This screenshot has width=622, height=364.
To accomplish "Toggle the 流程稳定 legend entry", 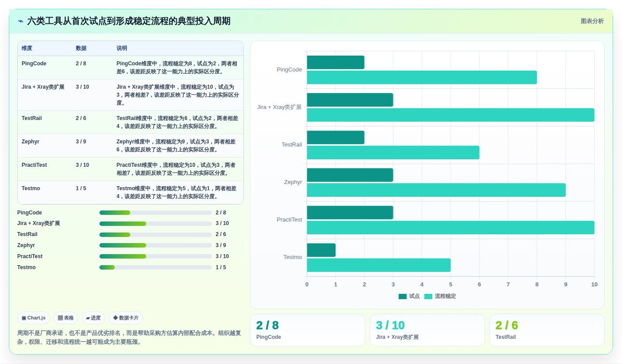I will 440,296.
